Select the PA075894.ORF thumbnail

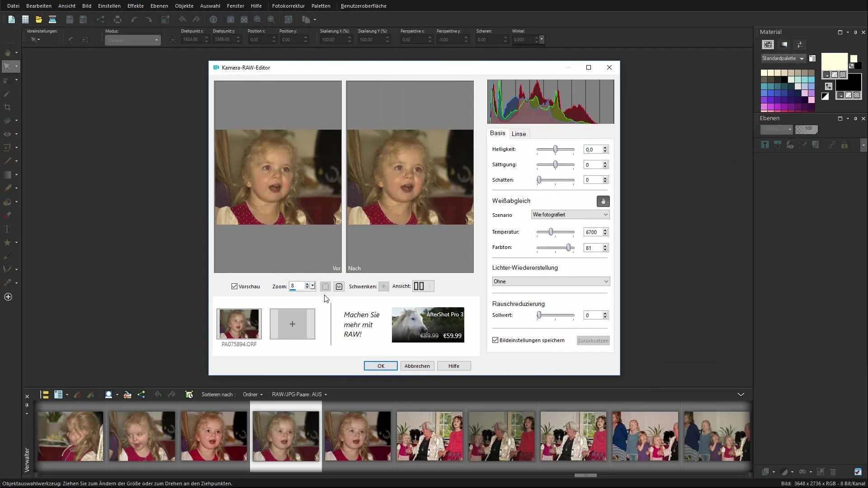click(x=239, y=324)
